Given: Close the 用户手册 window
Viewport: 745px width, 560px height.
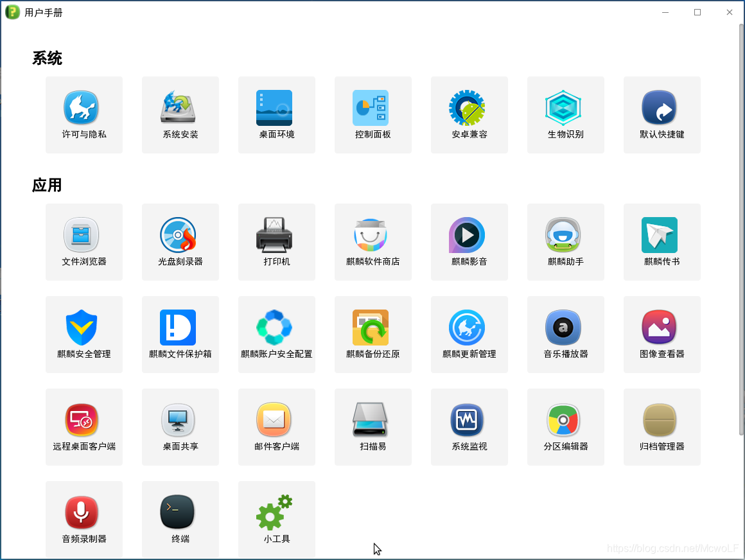Looking at the screenshot, I should [x=730, y=12].
